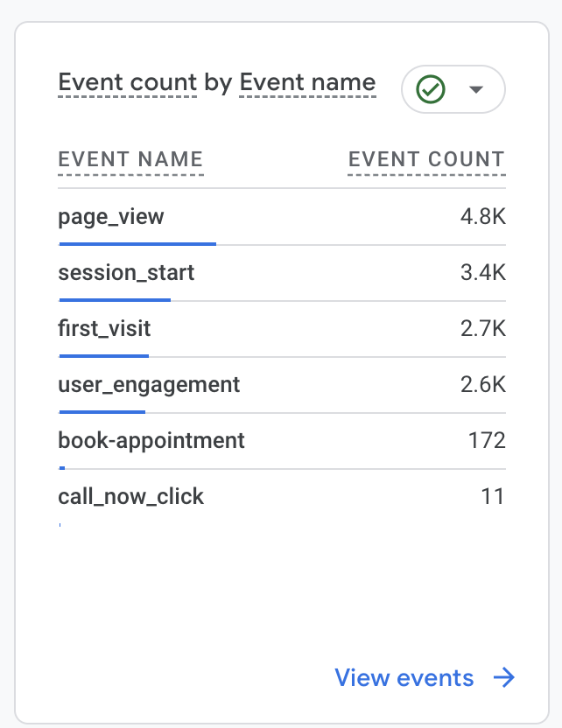562x728 pixels.
Task: Click the EVENT COUNT column header
Action: click(426, 159)
